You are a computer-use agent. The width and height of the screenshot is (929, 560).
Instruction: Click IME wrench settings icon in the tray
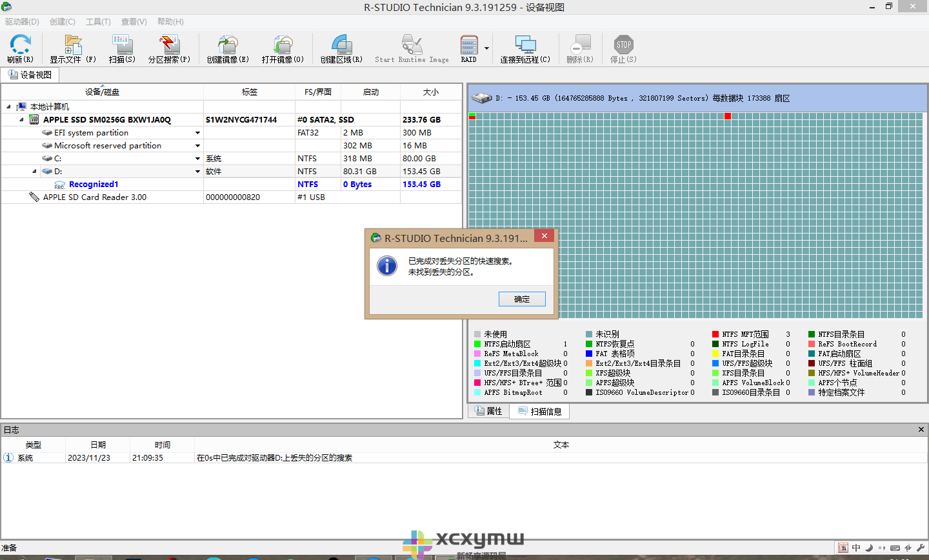click(x=921, y=548)
